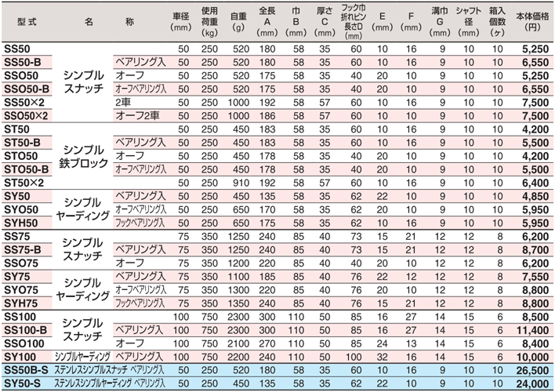Select stainless model SS50B-S
Image resolution: width=555 pixels, height=392 pixels.
[x=26, y=371]
